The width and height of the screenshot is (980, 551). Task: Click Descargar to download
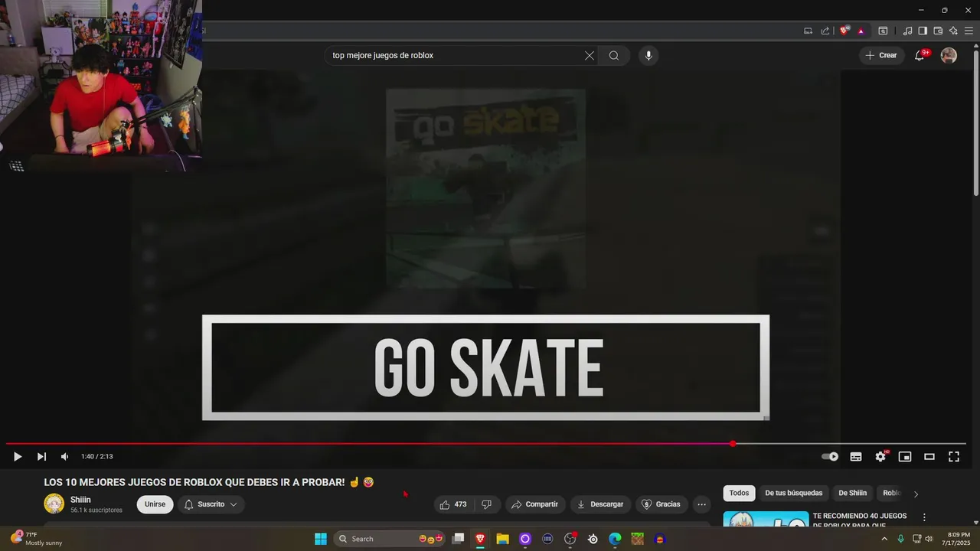(x=600, y=504)
